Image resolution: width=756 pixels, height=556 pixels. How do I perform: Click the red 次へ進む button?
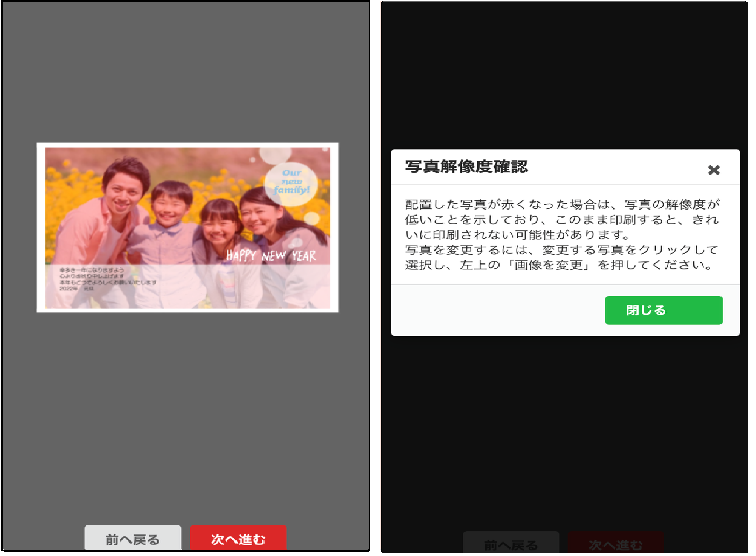click(238, 538)
